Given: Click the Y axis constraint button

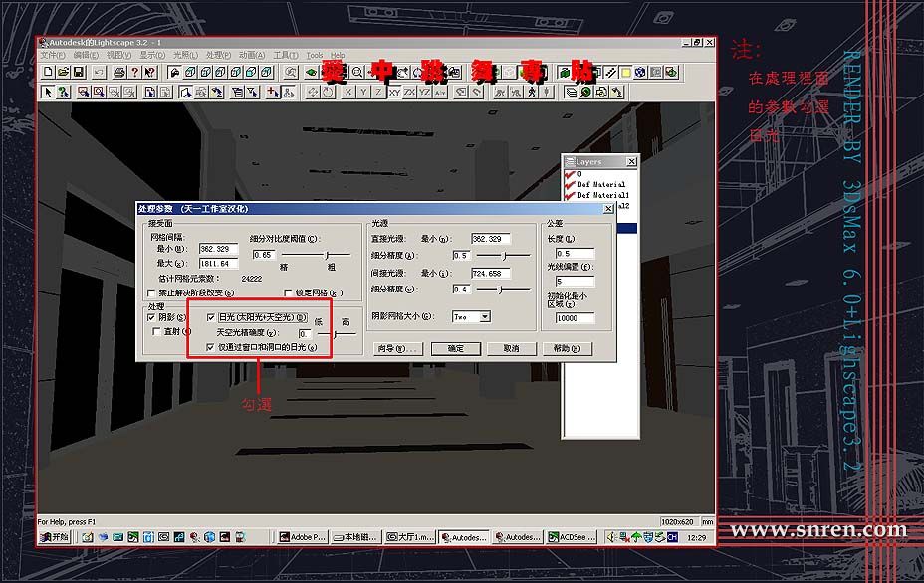Looking at the screenshot, I should [363, 92].
